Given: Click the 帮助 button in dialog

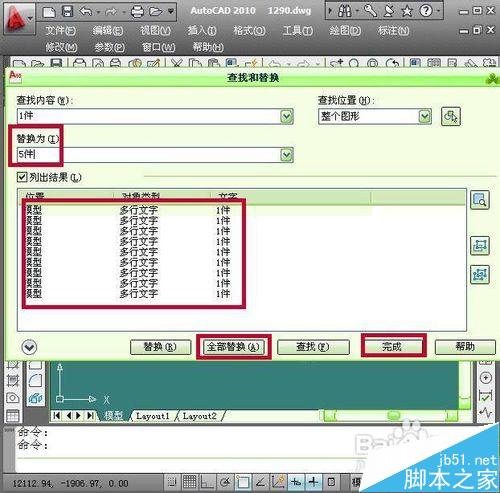Looking at the screenshot, I should 465,347.
